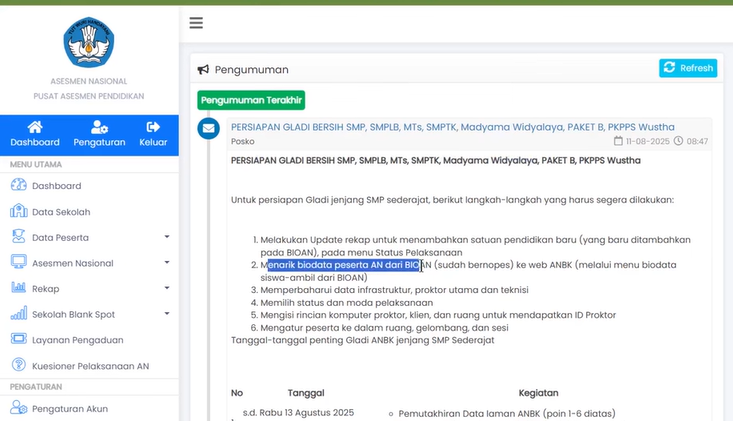Click the envelope icon on announcement timeline

click(208, 128)
